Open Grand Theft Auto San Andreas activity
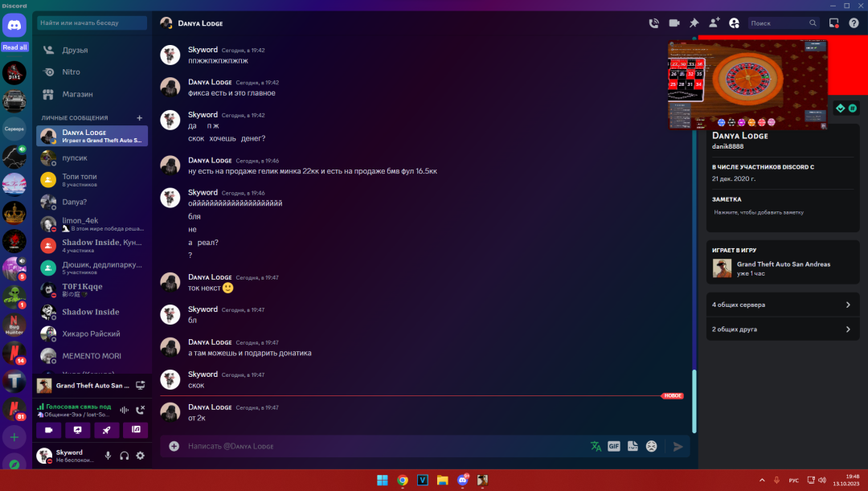 tap(782, 268)
